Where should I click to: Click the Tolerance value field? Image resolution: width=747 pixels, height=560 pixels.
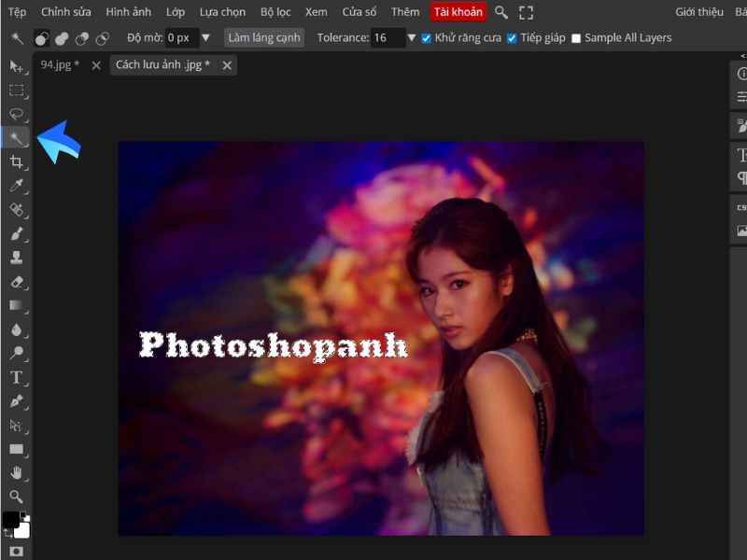tap(389, 37)
